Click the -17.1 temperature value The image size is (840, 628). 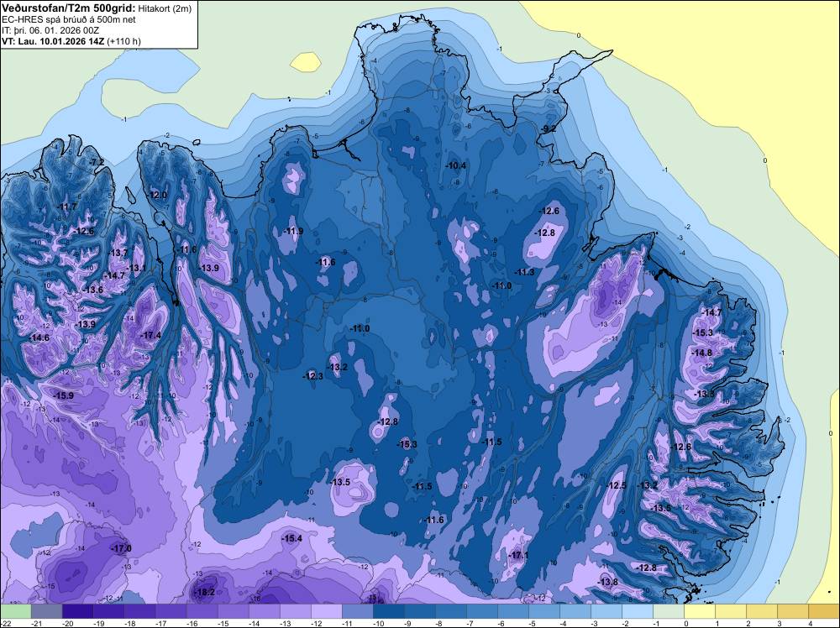click(x=518, y=555)
